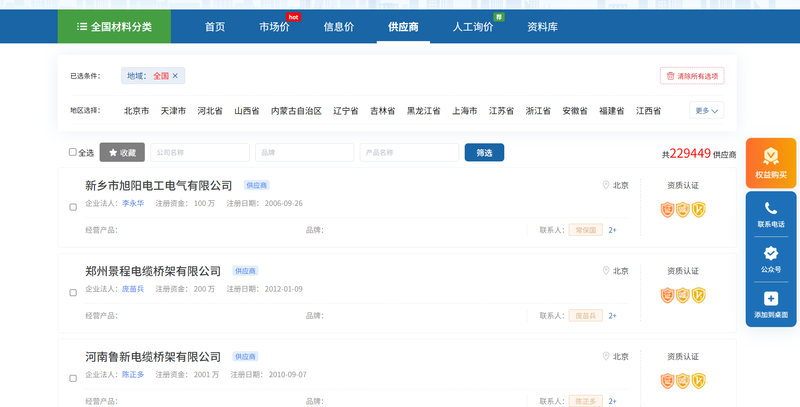
Task: Filter by 内蒙古自治区 region
Action: coord(296,111)
